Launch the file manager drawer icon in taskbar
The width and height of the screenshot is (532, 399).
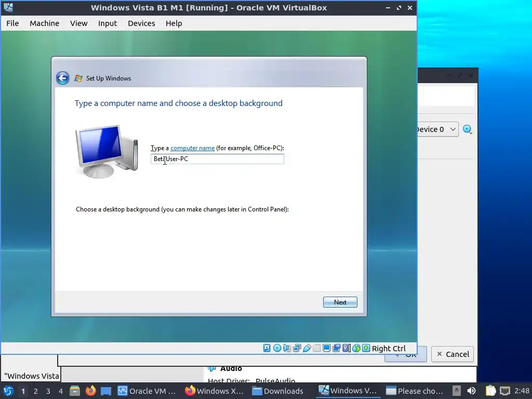point(75,391)
